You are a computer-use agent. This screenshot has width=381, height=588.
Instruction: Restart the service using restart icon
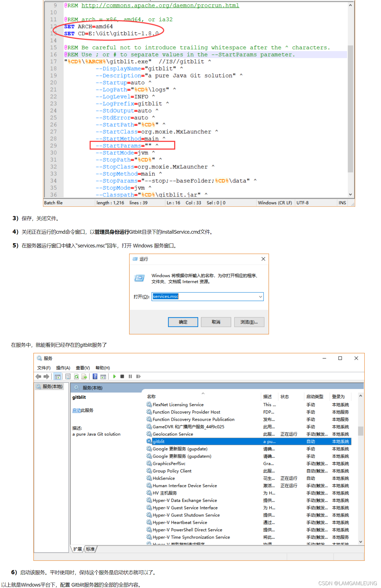point(138,376)
